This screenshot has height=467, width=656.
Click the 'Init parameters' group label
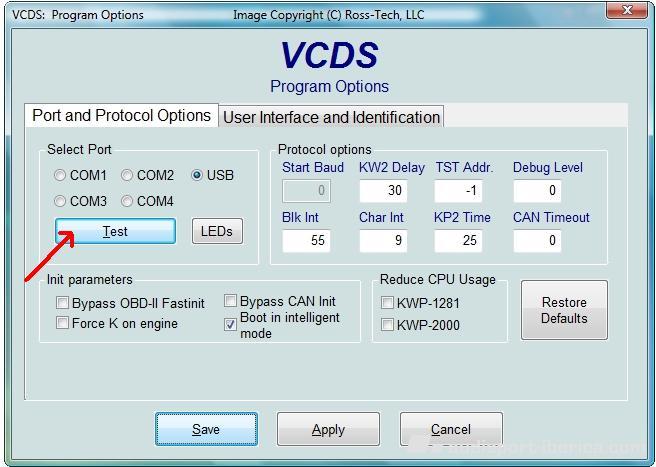[90, 279]
